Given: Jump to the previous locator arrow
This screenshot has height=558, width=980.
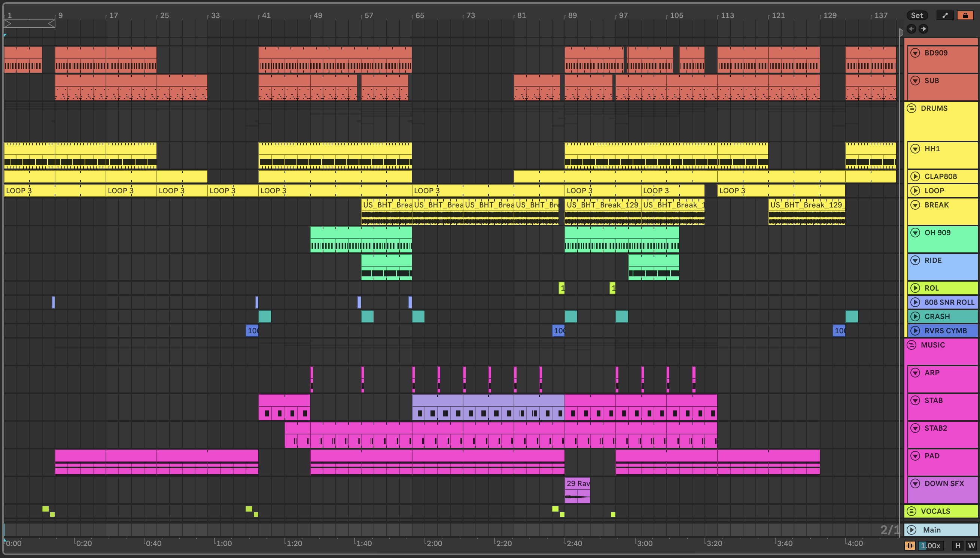Looking at the screenshot, I should (911, 29).
